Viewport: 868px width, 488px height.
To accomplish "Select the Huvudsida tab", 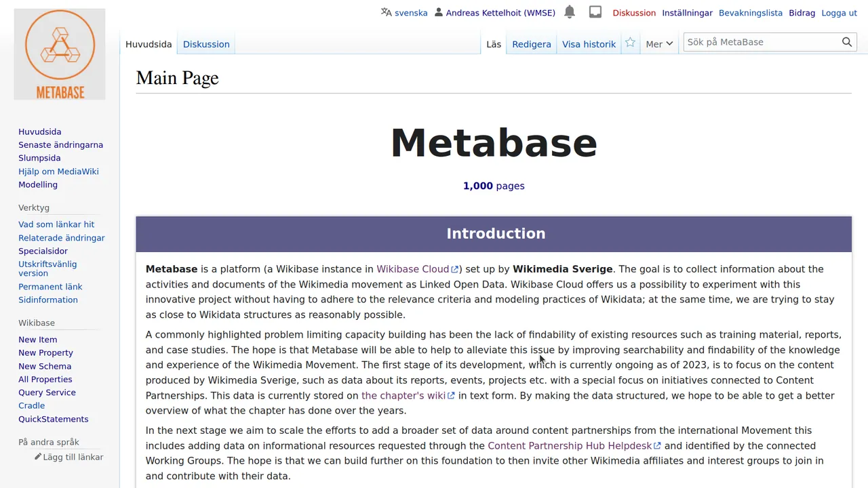I will coord(149,44).
